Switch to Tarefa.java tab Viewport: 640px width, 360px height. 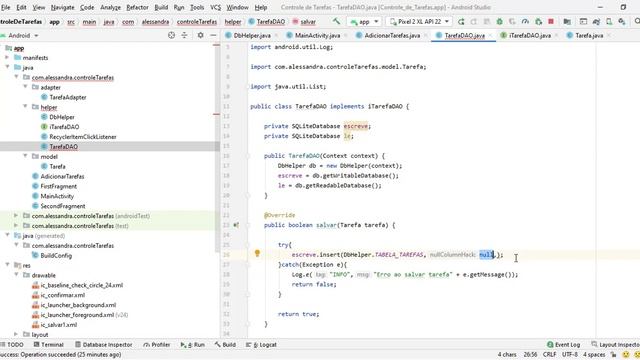pos(589,36)
